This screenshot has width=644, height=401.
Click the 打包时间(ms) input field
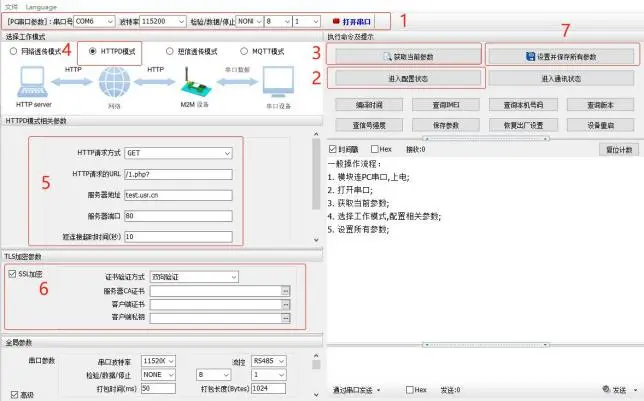click(158, 388)
